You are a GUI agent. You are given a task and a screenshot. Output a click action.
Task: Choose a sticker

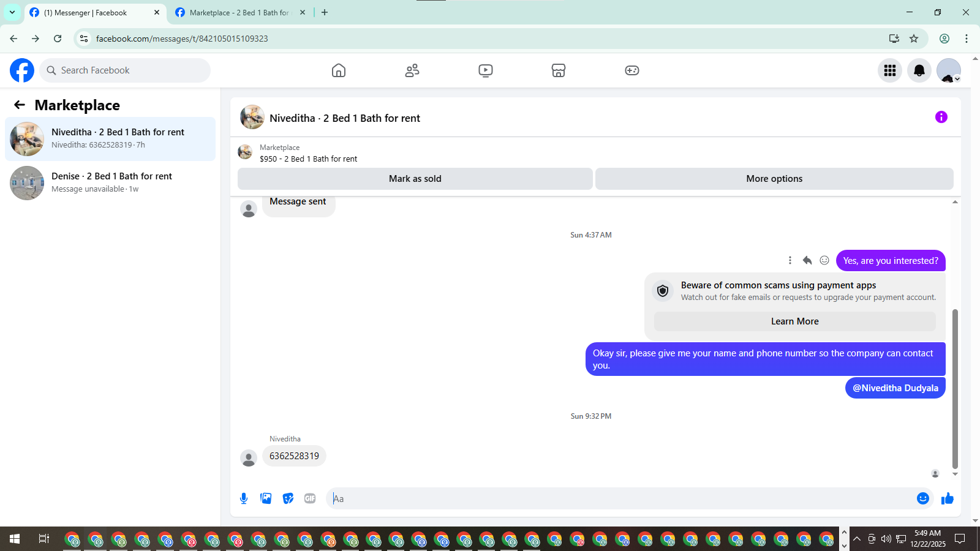288,498
